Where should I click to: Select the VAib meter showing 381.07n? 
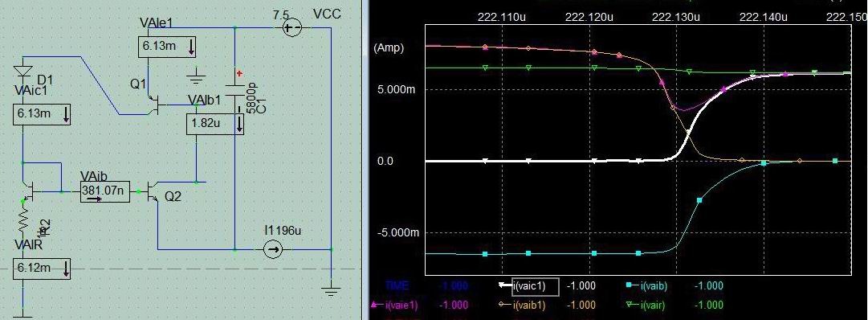106,191
